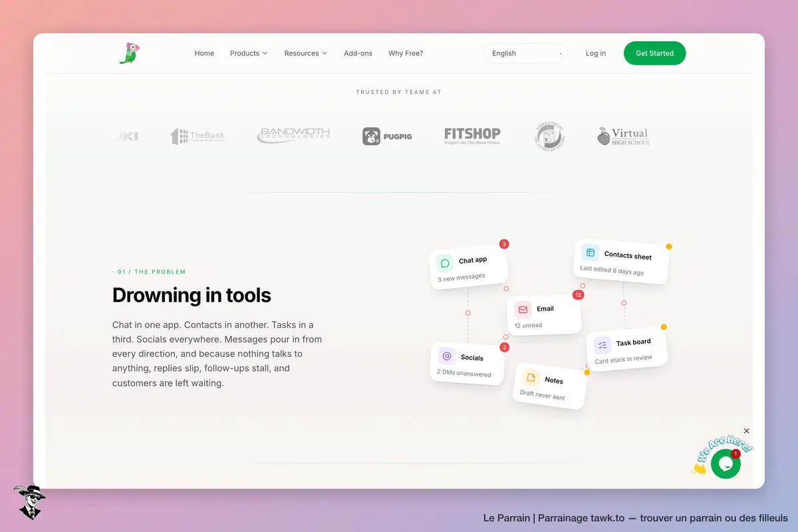
Task: Click the Email envelope icon
Action: click(523, 309)
